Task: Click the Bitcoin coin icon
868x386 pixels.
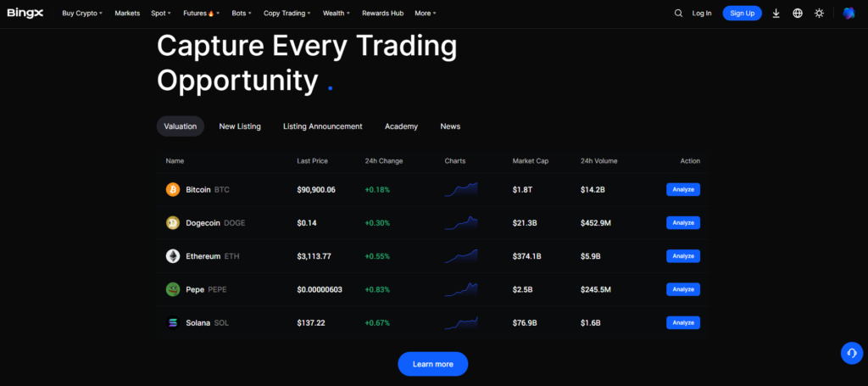Action: pyautogui.click(x=173, y=189)
